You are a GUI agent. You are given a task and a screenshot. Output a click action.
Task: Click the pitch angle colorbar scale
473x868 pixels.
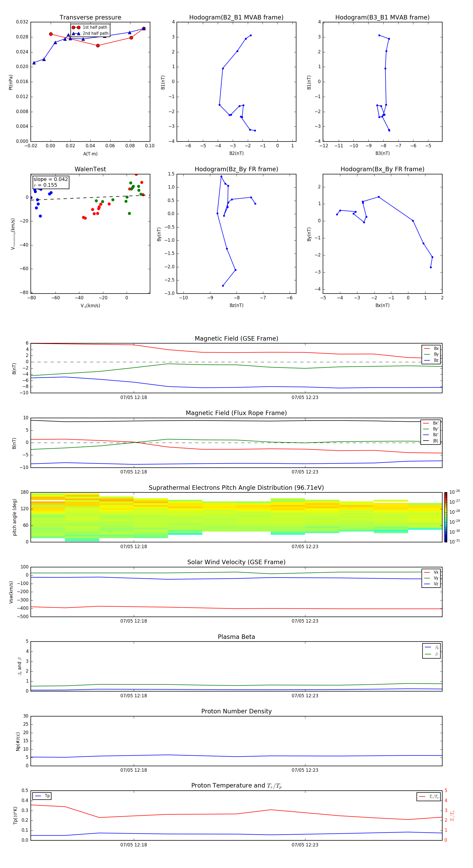446,517
